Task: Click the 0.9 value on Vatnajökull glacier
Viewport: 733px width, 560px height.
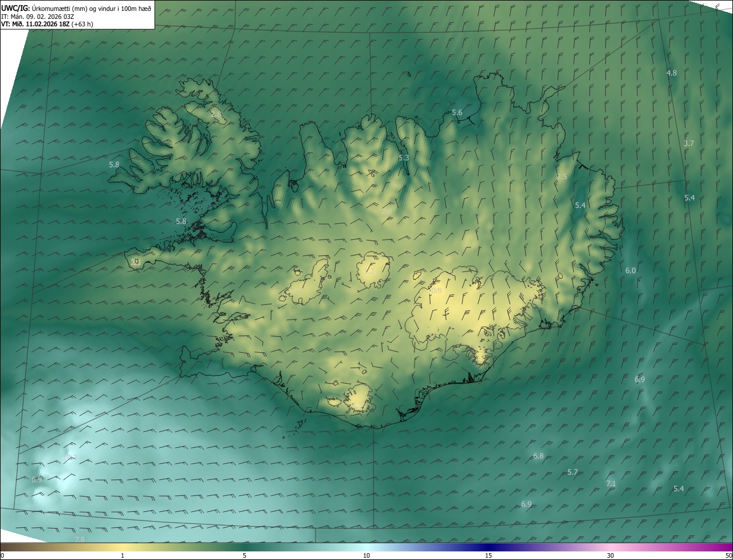Action: 436,291
